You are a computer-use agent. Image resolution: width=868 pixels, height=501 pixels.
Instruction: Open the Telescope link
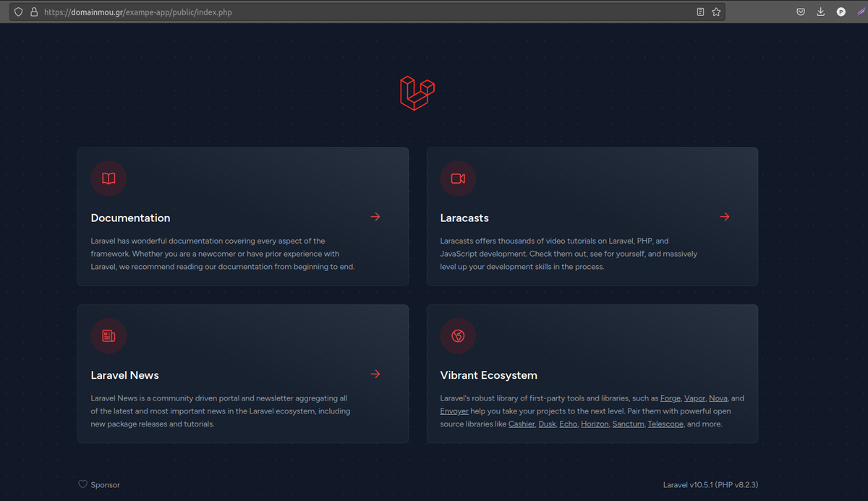665,424
